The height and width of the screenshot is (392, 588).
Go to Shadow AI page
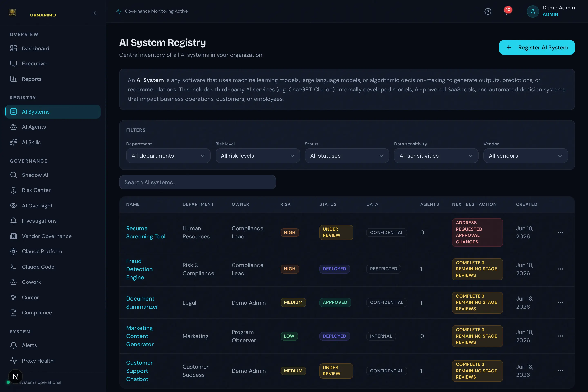coord(53,175)
